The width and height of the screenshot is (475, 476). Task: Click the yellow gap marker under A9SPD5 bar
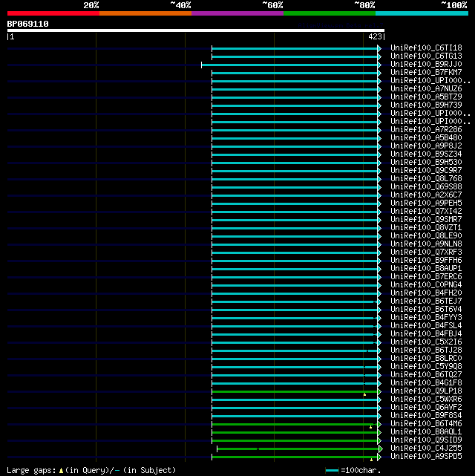(x=372, y=460)
